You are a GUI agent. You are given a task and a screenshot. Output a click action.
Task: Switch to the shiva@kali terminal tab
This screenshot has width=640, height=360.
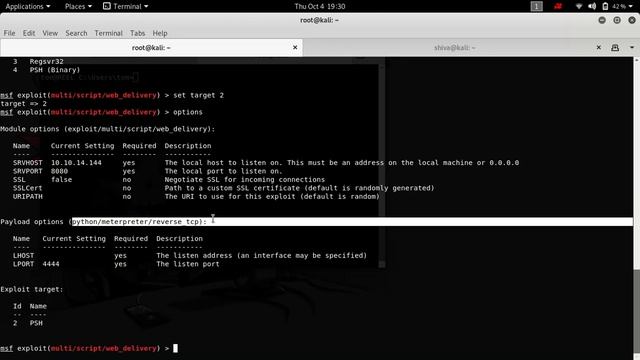tap(455, 48)
